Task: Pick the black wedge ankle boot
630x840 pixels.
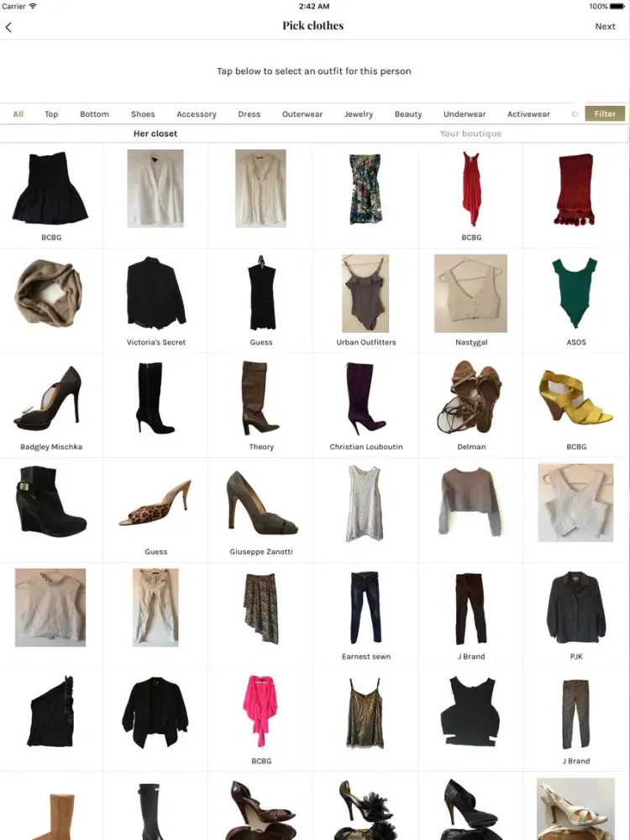Action: (52, 501)
